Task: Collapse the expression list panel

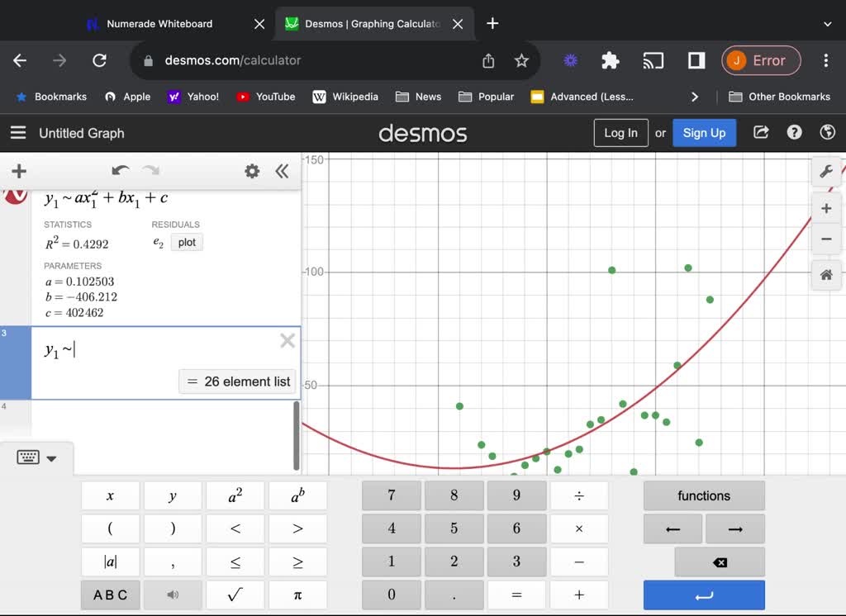Action: (x=282, y=172)
